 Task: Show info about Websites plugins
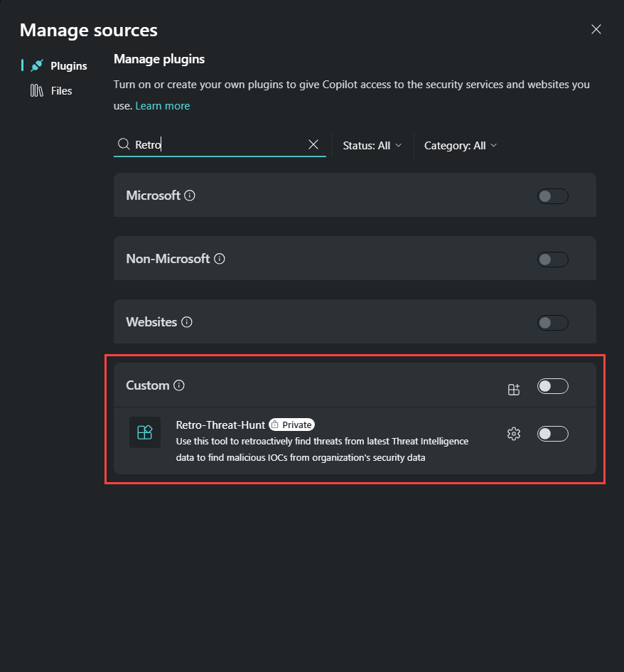tap(187, 322)
